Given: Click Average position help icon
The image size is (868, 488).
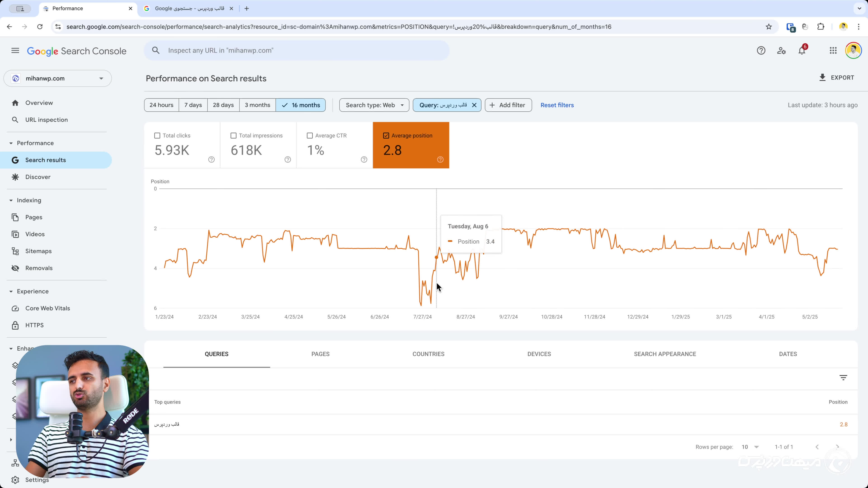Looking at the screenshot, I should pyautogui.click(x=440, y=160).
